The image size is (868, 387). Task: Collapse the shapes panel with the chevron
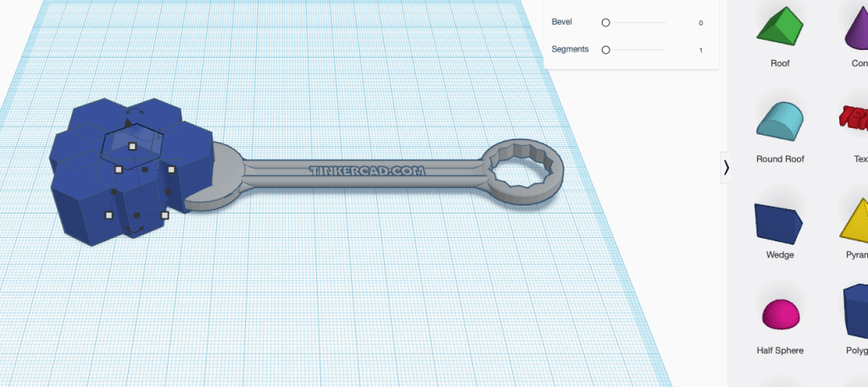tap(726, 168)
